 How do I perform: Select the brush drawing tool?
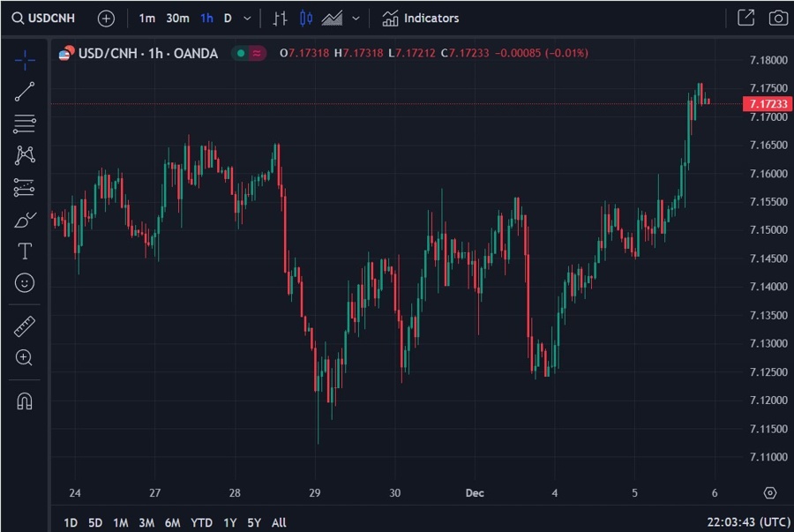tap(25, 220)
